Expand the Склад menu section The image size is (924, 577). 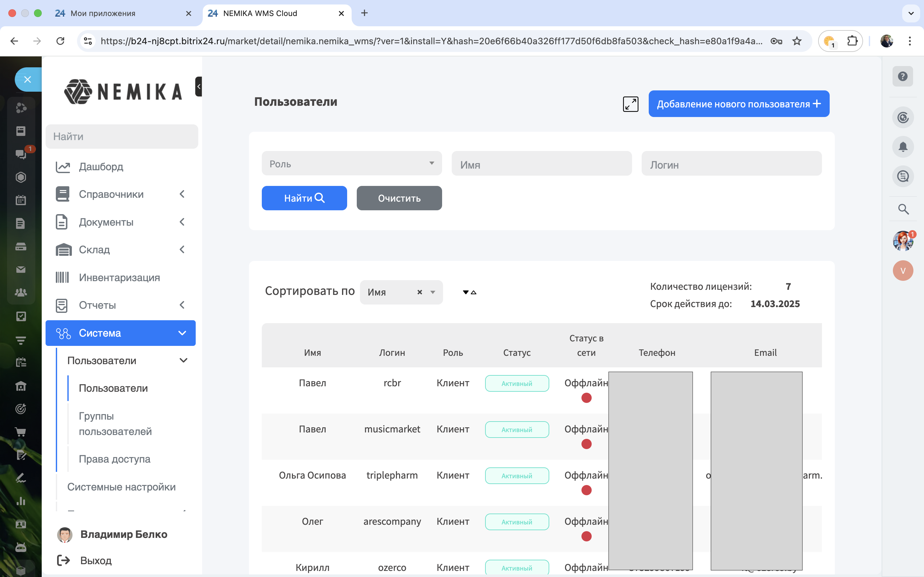click(x=182, y=250)
